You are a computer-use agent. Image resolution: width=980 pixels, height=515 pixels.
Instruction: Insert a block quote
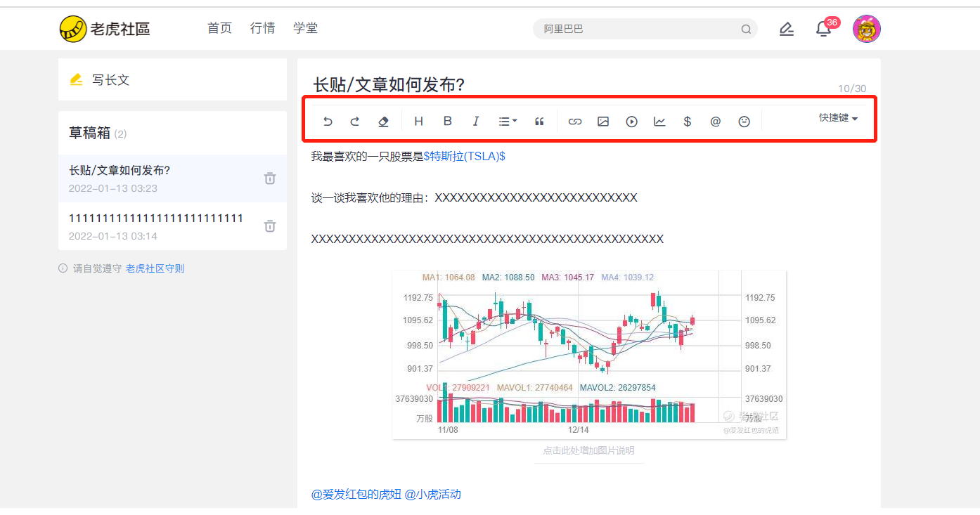click(539, 122)
